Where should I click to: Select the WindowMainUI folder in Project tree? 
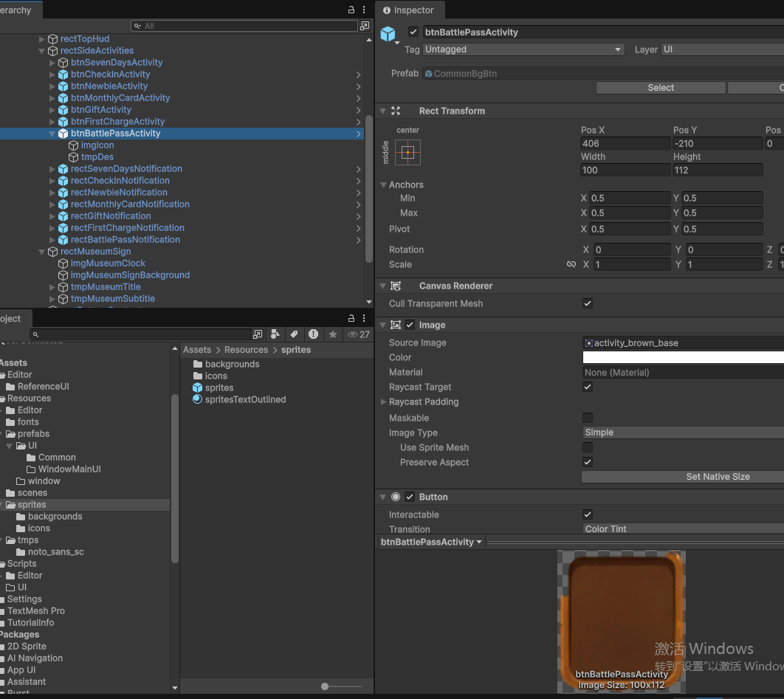click(x=63, y=469)
